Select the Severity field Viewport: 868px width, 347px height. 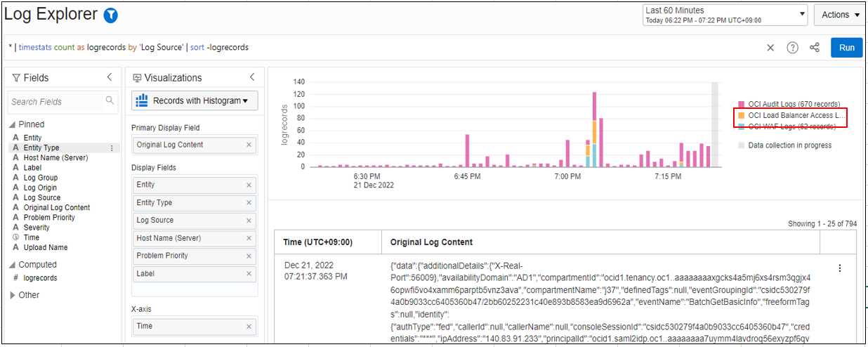pos(37,228)
